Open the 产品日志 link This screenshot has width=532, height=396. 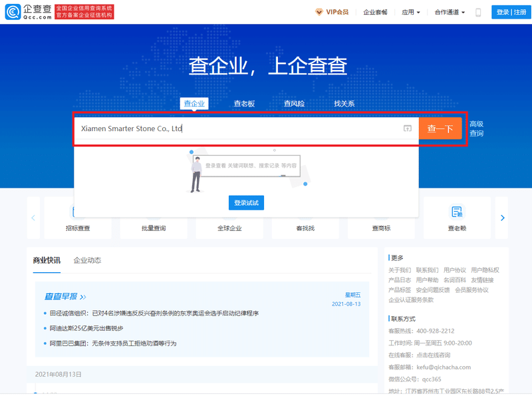400,280
